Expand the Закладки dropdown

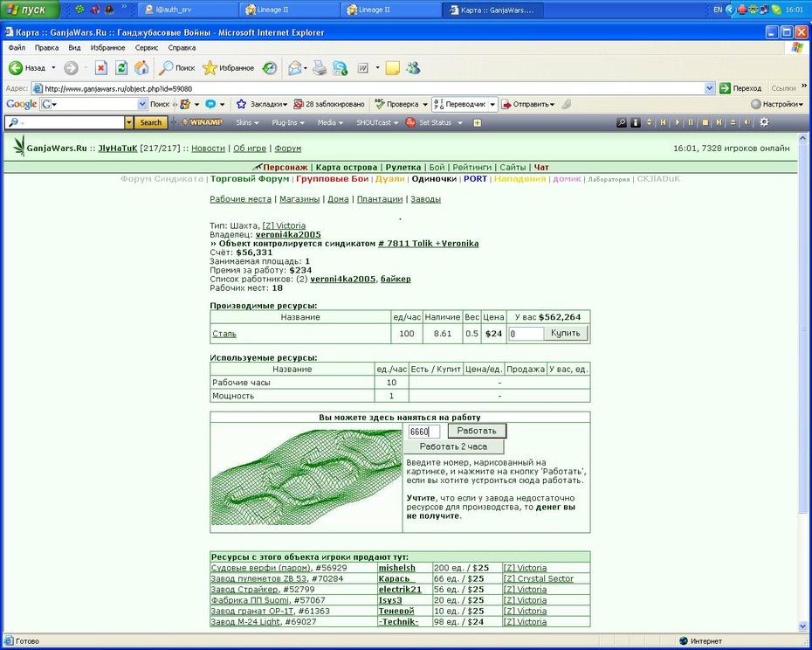coord(286,104)
